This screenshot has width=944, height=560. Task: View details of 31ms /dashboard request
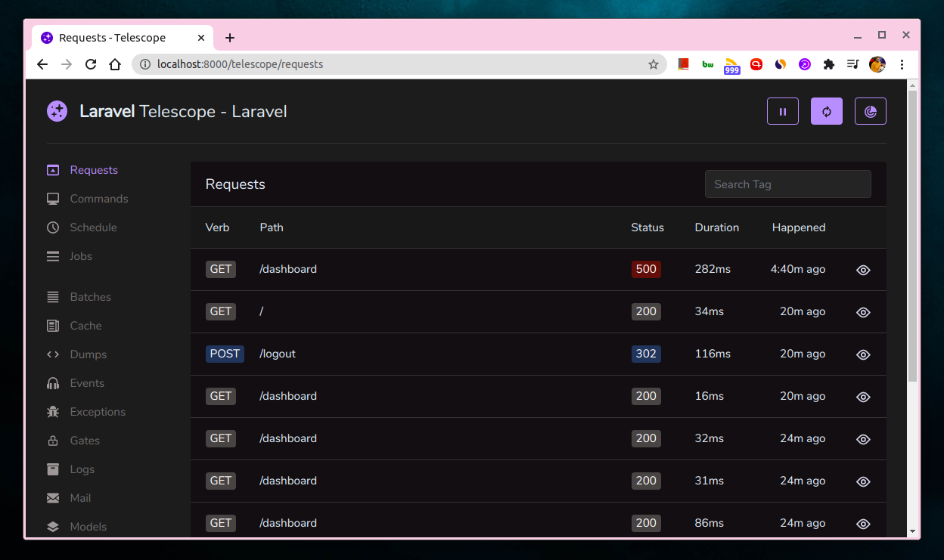click(x=863, y=481)
